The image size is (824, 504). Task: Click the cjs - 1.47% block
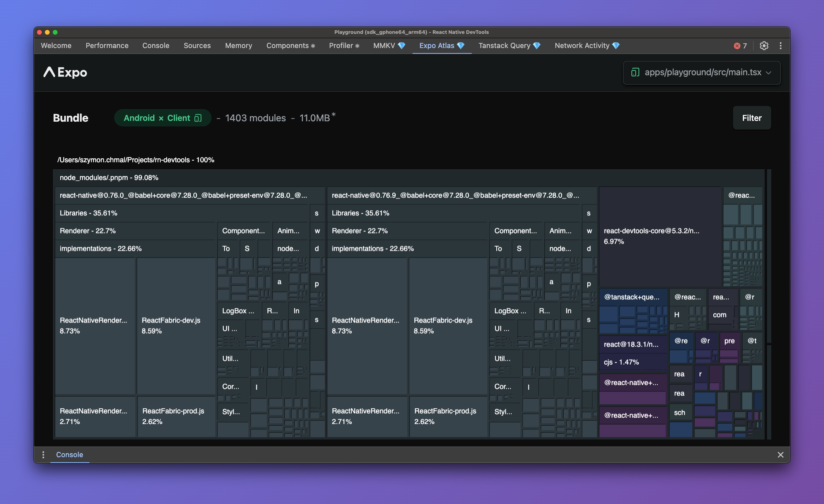point(633,362)
